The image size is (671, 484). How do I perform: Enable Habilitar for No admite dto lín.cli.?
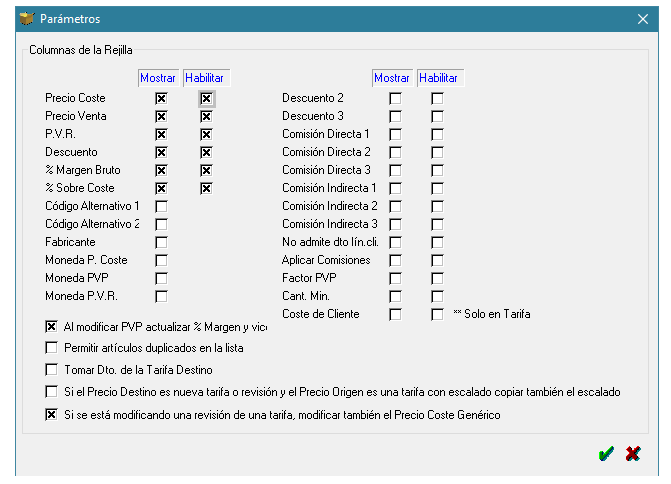coord(437,242)
